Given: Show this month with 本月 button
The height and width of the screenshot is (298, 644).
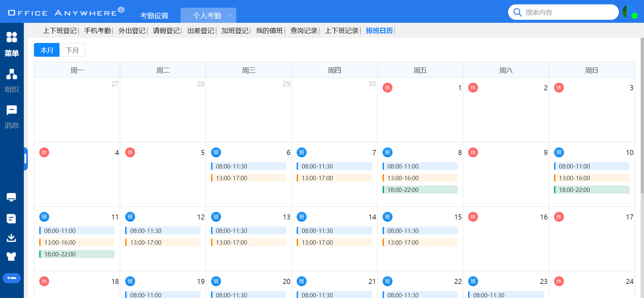Looking at the screenshot, I should click(x=47, y=50).
